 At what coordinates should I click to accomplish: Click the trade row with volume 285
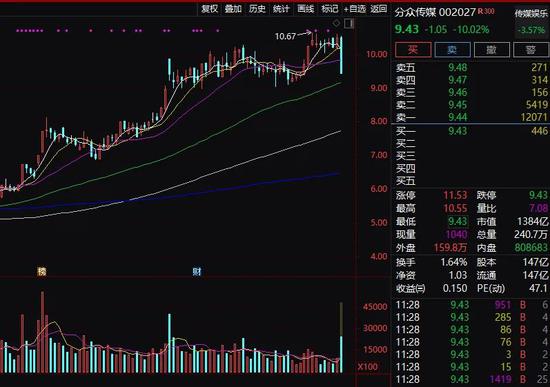(472, 317)
